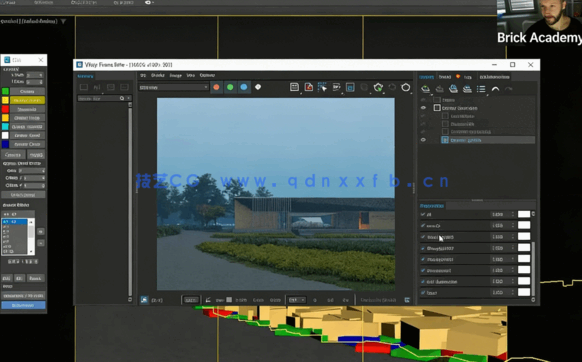This screenshot has height=362, width=582.
Task: Open the Render menu in VFB menu bar
Action: [158, 75]
